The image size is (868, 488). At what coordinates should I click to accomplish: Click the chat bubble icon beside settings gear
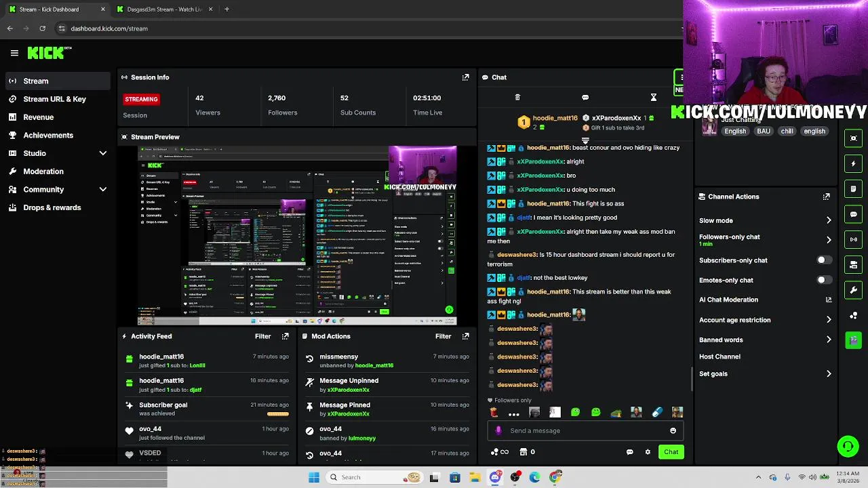tap(629, 452)
